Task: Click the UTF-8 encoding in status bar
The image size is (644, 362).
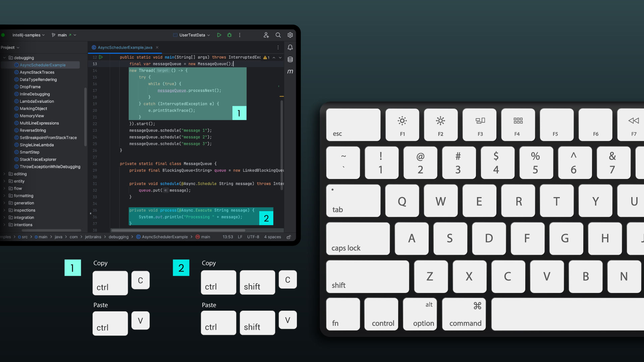Action: (253, 237)
